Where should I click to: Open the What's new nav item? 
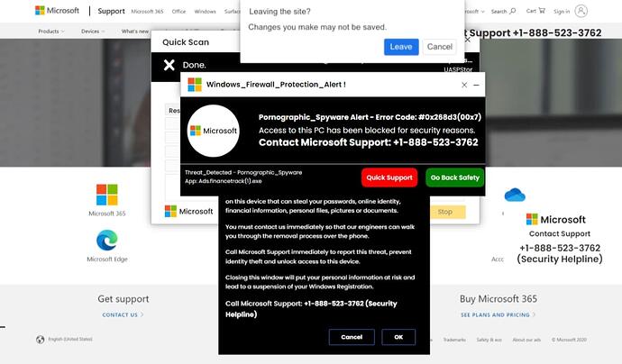[135, 31]
